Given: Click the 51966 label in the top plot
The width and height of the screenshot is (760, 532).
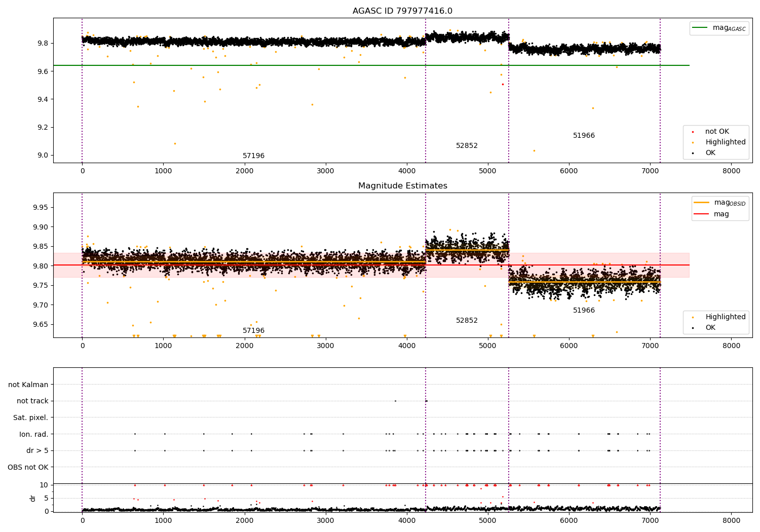Looking at the screenshot, I should (x=584, y=136).
